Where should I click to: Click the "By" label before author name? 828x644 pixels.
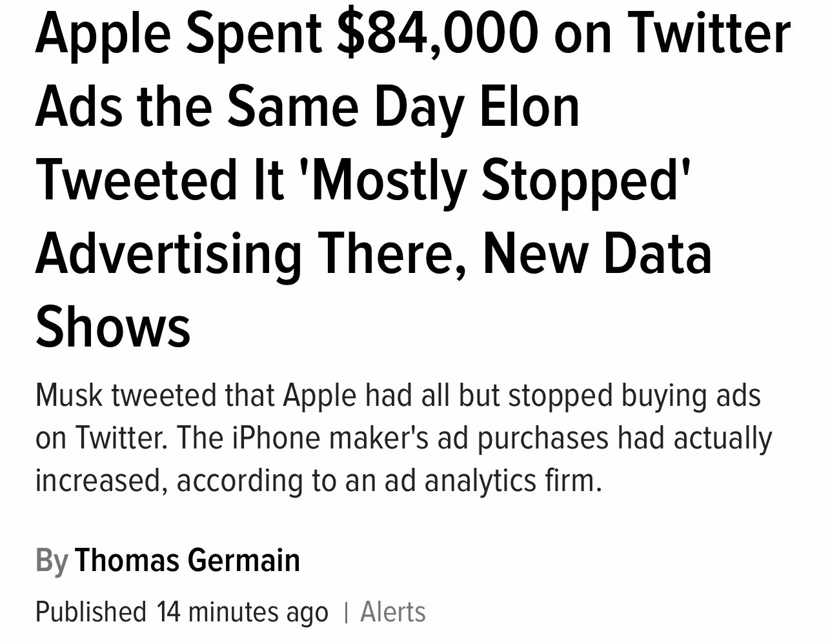[x=52, y=560]
